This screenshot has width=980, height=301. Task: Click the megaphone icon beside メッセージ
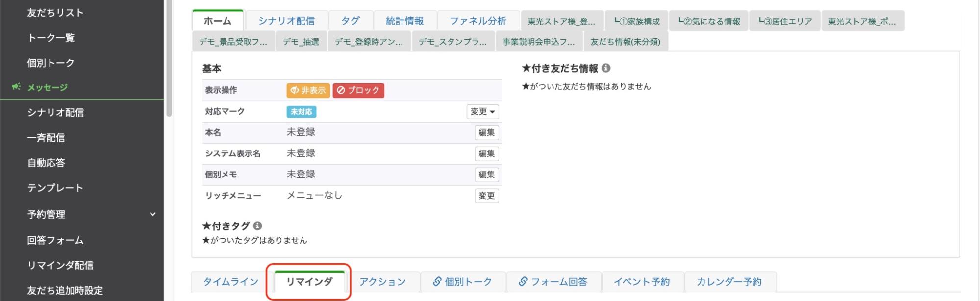point(16,87)
